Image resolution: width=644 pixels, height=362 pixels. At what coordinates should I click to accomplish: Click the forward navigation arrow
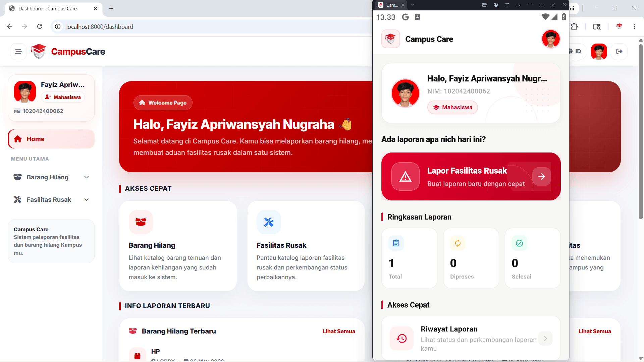point(24,26)
